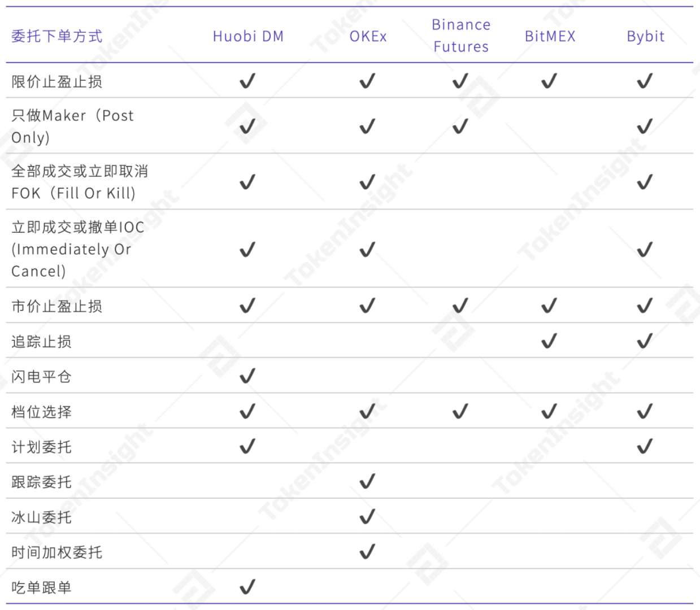Click the Binance Futures column header
The height and width of the screenshot is (610, 700).
coord(461,36)
